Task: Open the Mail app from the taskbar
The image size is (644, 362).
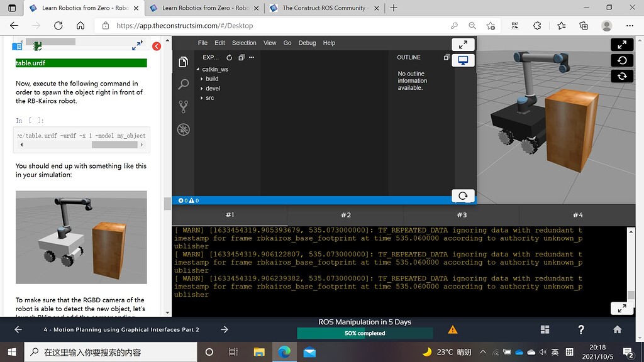Action: tap(309, 352)
